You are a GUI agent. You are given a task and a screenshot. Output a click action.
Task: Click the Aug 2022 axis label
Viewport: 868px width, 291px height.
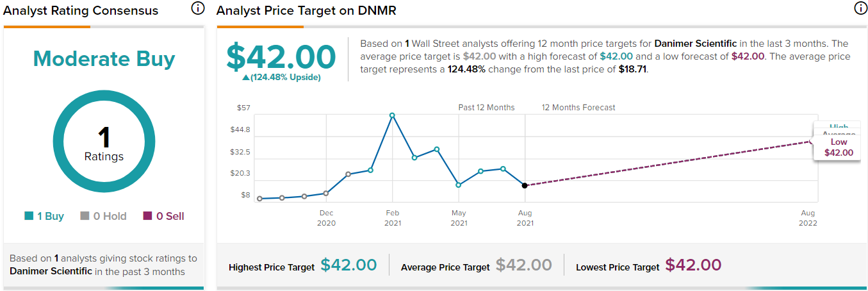click(808, 218)
